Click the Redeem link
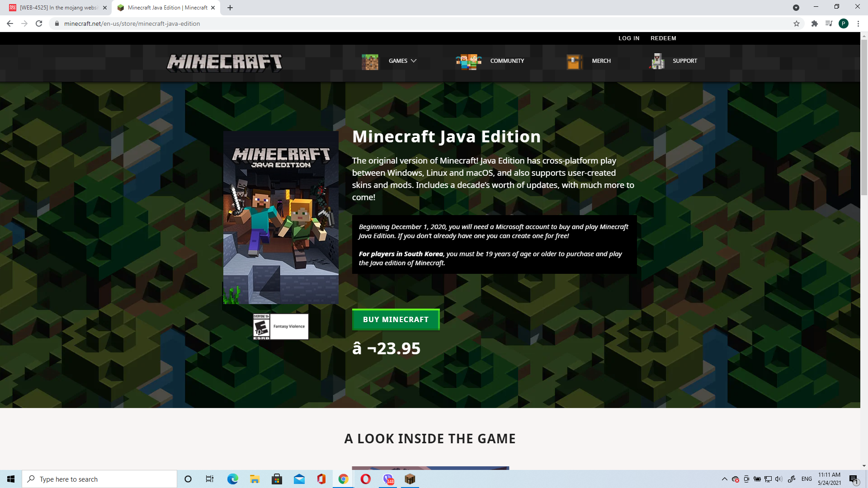 (x=663, y=38)
